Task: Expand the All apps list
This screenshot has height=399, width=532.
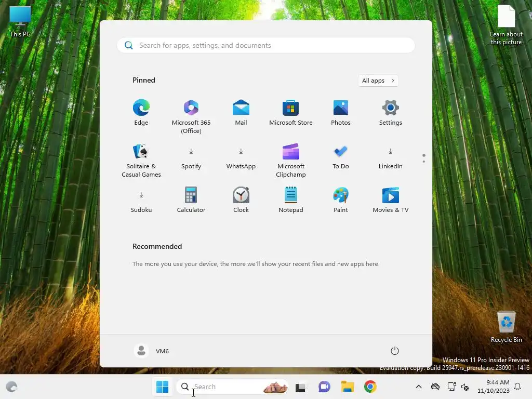Action: pyautogui.click(x=378, y=81)
